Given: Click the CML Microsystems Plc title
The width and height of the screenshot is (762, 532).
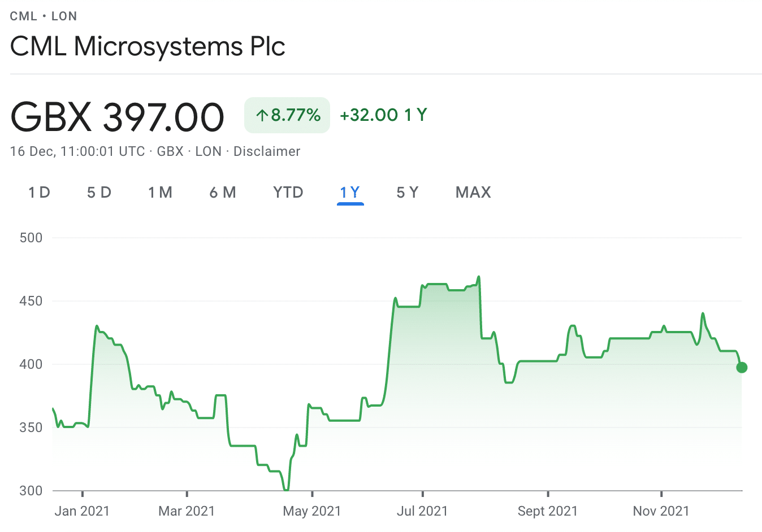Looking at the screenshot, I should (148, 46).
